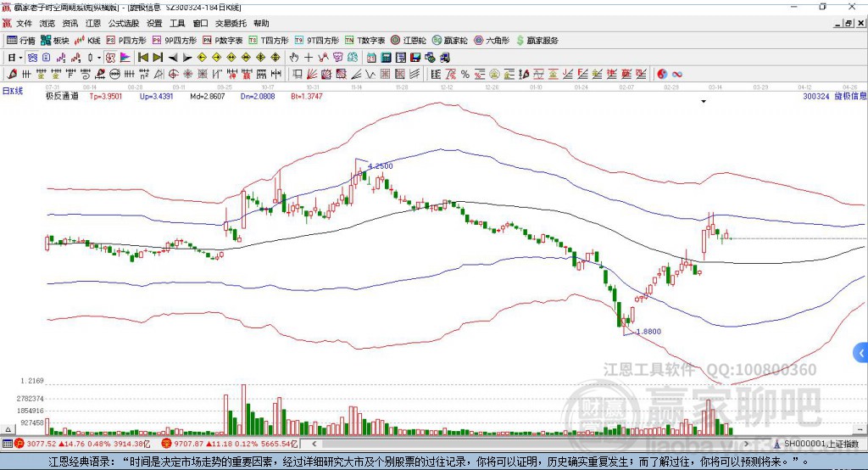Click the percent sign tool

[465, 75]
